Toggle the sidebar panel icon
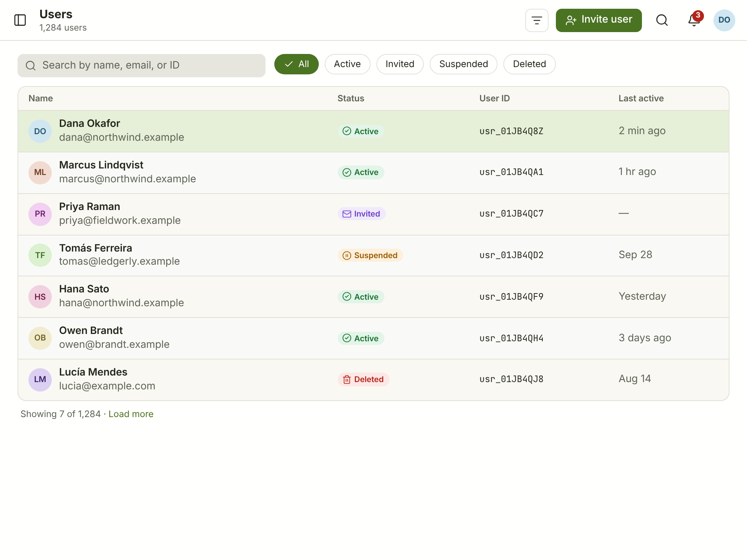The image size is (747, 560). point(20,20)
